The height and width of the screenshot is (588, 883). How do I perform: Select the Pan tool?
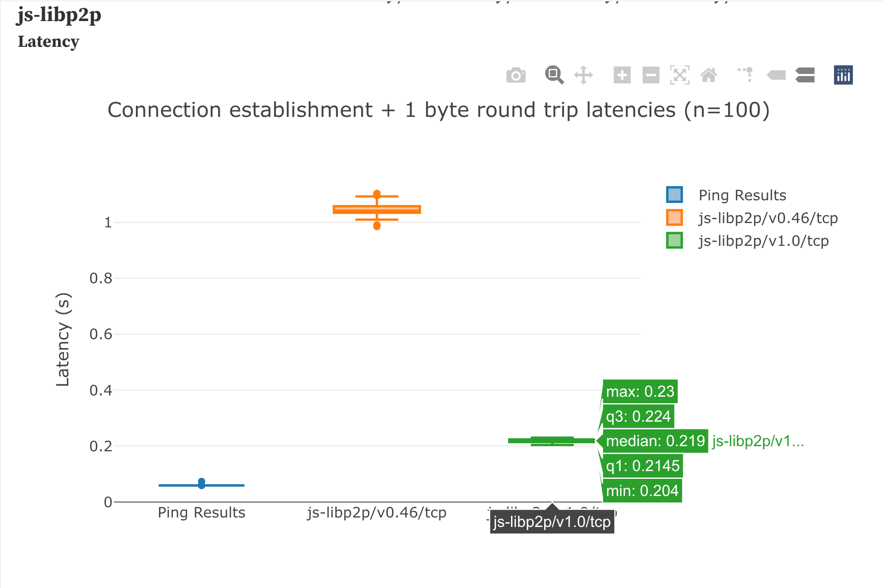click(x=584, y=75)
